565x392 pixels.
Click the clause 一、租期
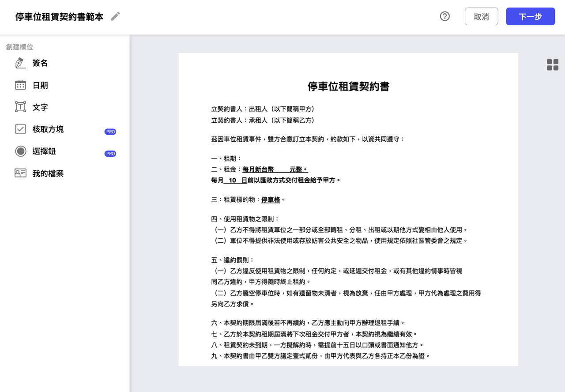pos(226,158)
